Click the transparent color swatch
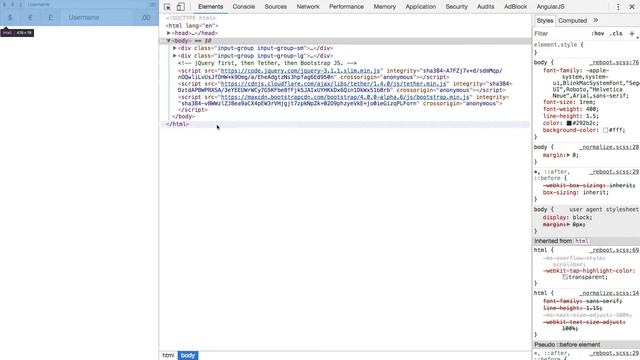 click(565, 277)
